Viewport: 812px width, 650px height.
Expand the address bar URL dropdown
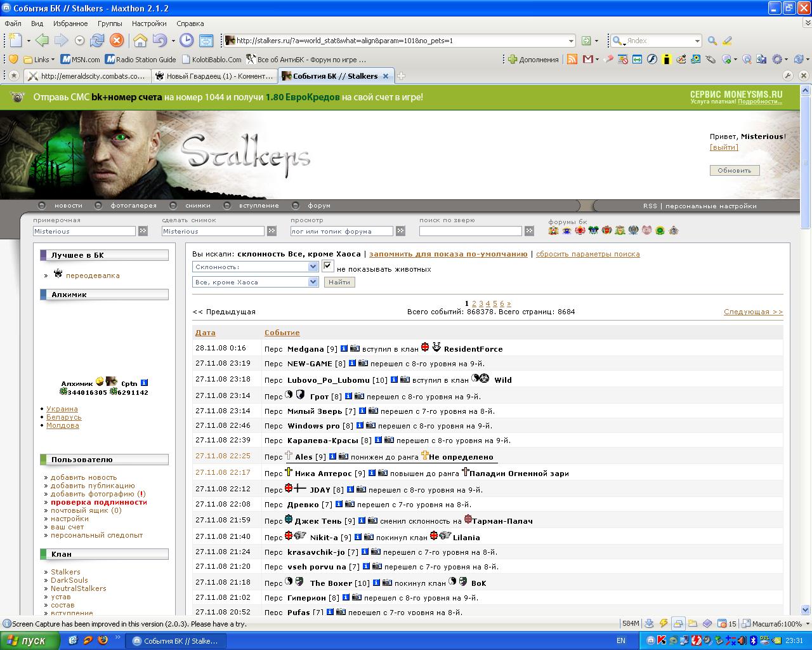(x=571, y=41)
